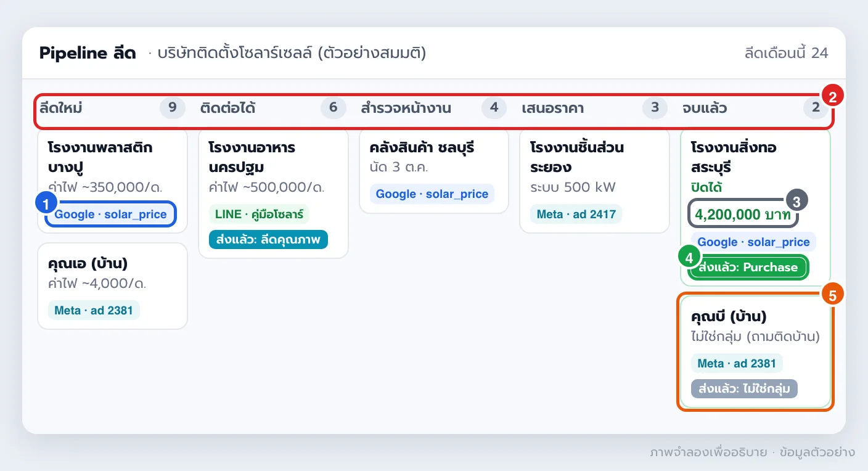The height and width of the screenshot is (471, 868).
Task: Click the Meta · ad 2381 tag on คุณเอ card
Action: click(94, 310)
